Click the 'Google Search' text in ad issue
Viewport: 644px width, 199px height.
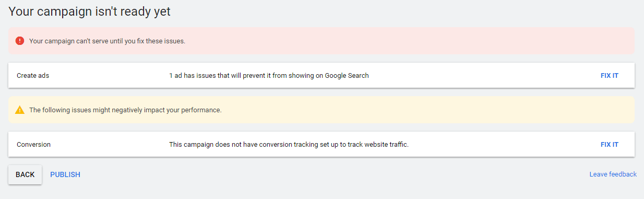click(347, 76)
